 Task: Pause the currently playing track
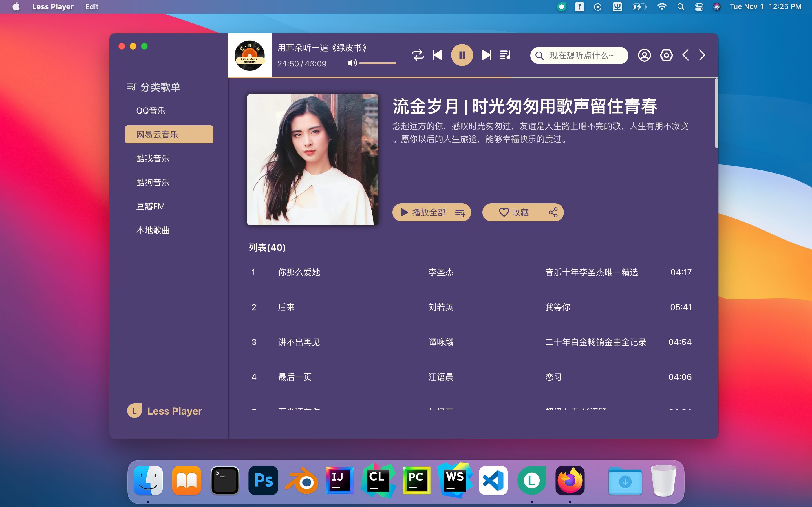(462, 55)
